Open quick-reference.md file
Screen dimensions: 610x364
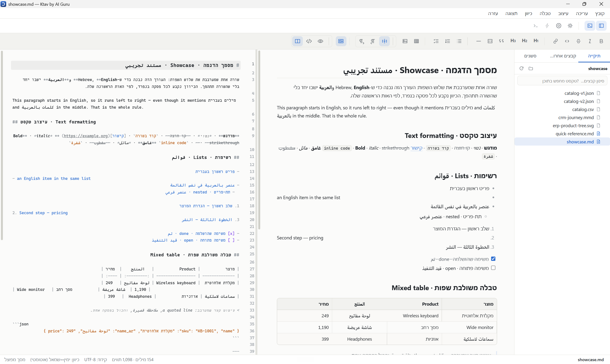[562, 134]
